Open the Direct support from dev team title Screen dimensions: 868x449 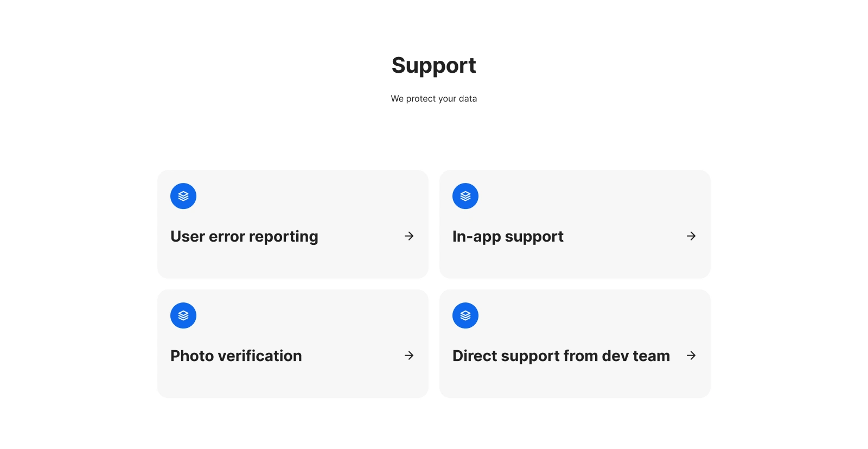click(x=561, y=356)
